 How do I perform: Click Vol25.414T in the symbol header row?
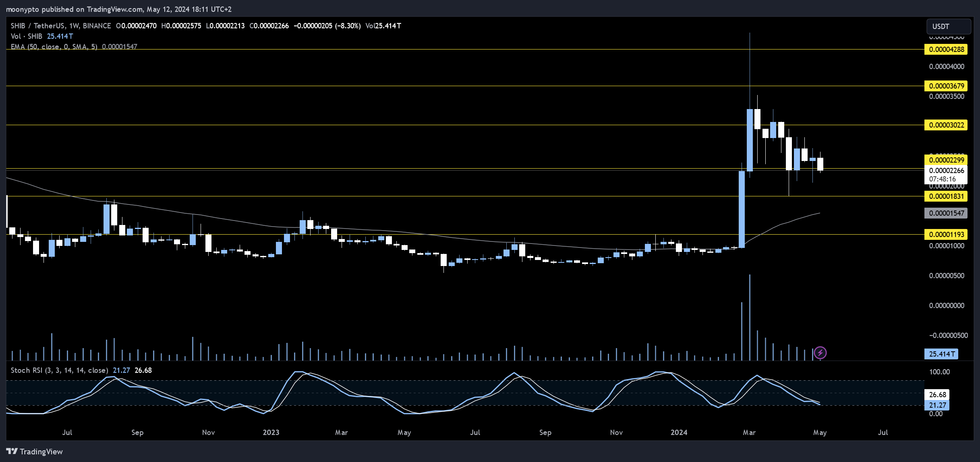click(x=383, y=26)
